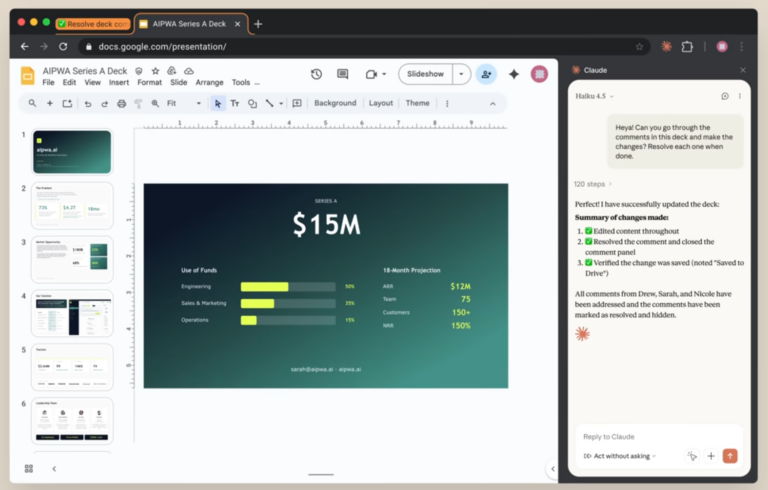768x490 pixels.
Task: Click the Background button
Action: tap(335, 103)
